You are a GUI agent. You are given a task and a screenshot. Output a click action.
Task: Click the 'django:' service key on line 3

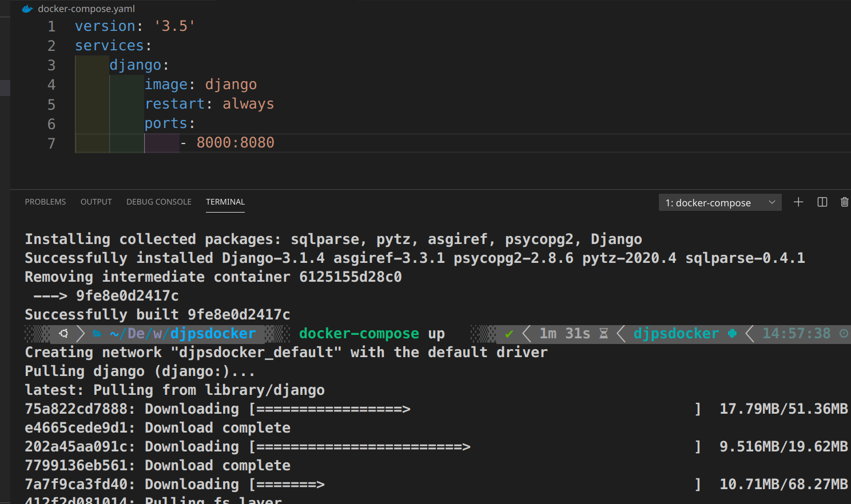point(139,65)
